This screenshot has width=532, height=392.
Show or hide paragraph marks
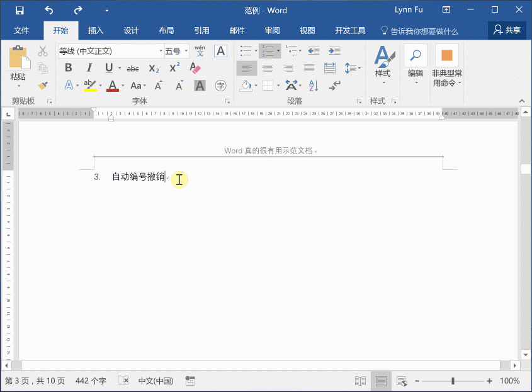(x=333, y=85)
